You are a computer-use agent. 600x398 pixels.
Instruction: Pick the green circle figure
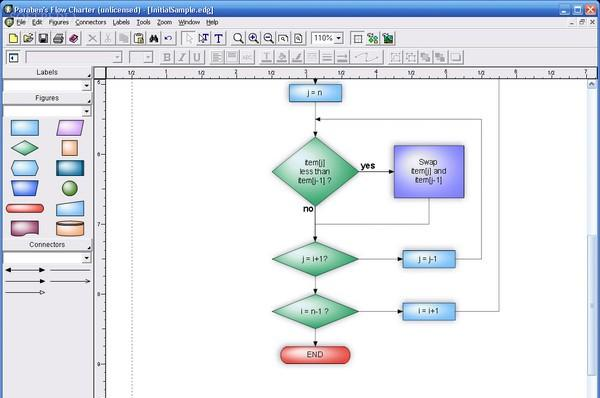pos(70,188)
